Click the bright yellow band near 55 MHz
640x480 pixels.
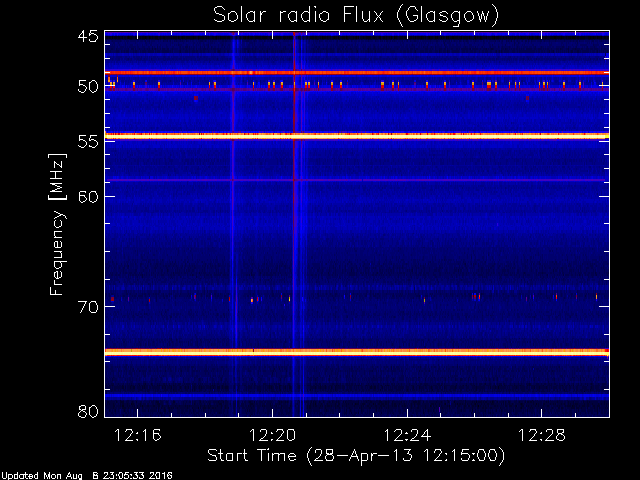click(357, 136)
